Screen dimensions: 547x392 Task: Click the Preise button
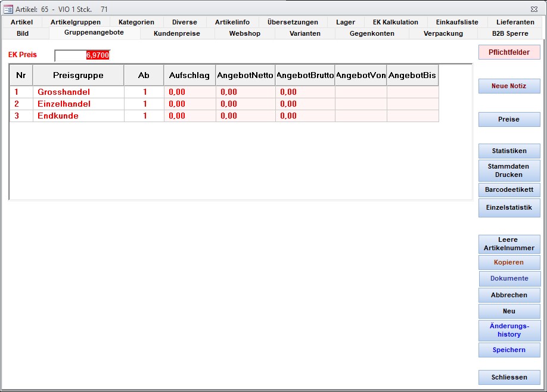tap(509, 119)
